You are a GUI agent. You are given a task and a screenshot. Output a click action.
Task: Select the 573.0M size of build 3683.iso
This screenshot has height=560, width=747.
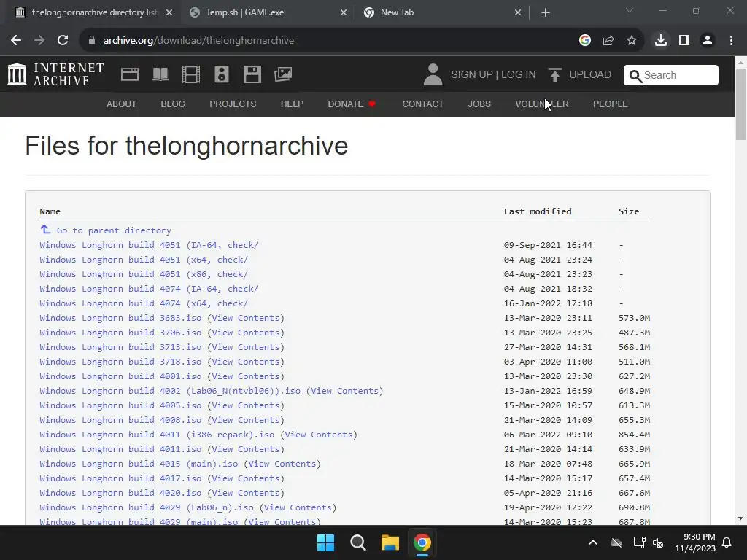pos(634,318)
